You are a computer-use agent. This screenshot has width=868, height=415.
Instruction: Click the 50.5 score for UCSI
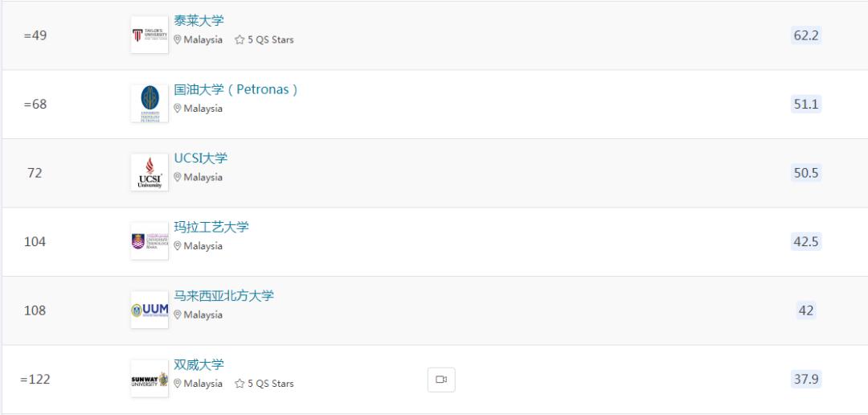click(x=805, y=173)
